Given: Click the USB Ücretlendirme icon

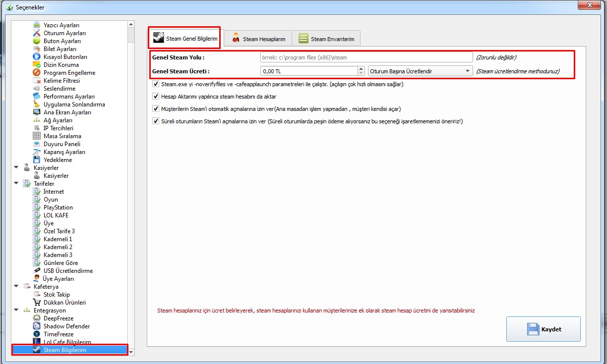Looking at the screenshot, I should [x=37, y=271].
